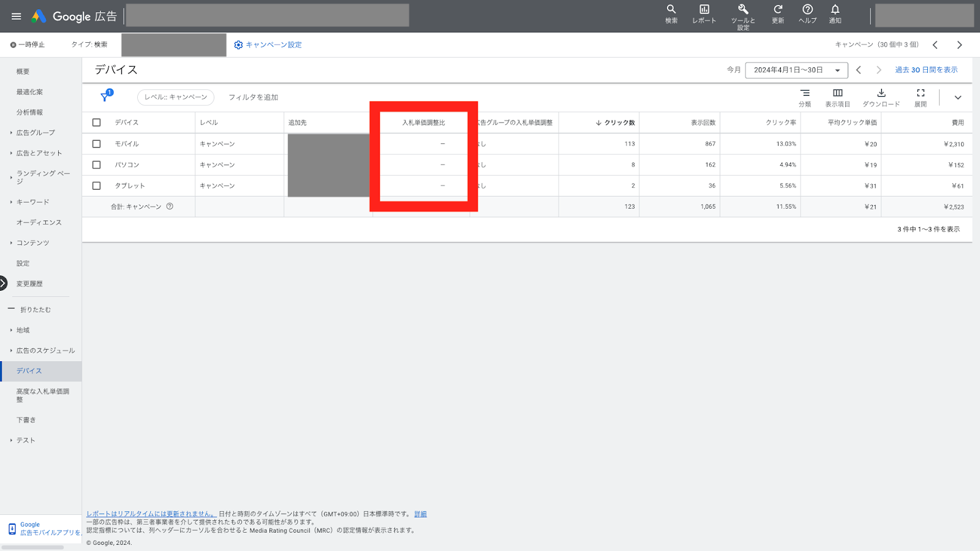
Task: Click the Google Ads logo
Action: pos(39,17)
